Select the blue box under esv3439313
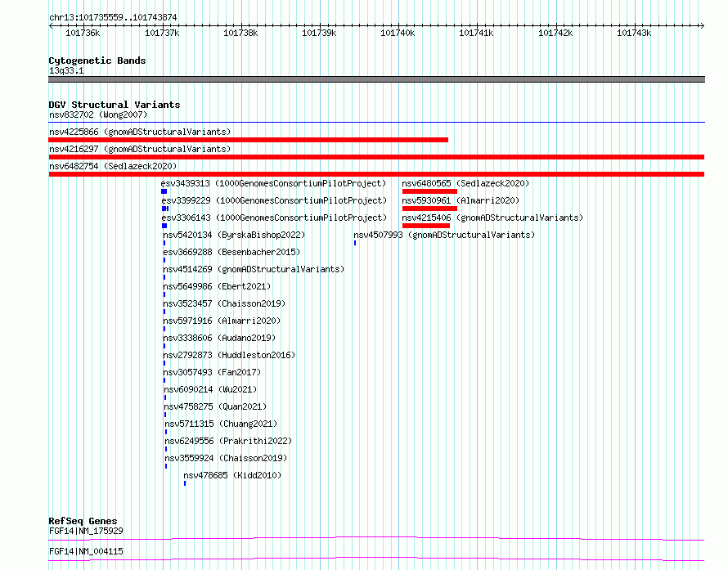The image size is (728, 570). pyautogui.click(x=164, y=191)
